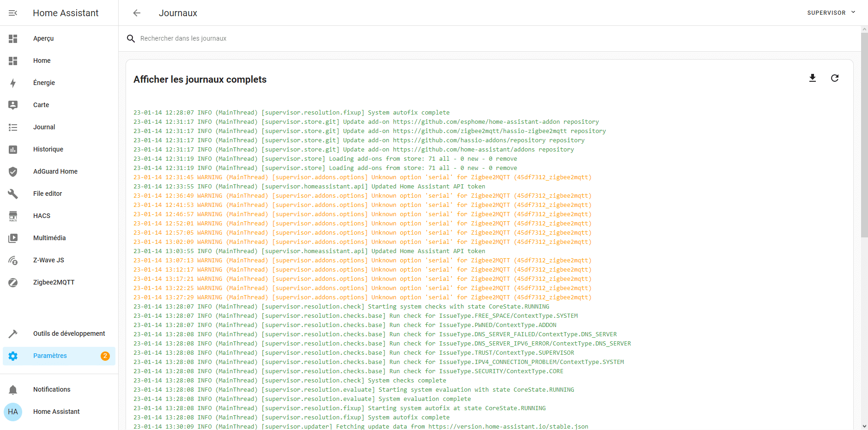Viewport: 868px width, 430px height.
Task: Open the Carte map icon
Action: click(x=13, y=105)
